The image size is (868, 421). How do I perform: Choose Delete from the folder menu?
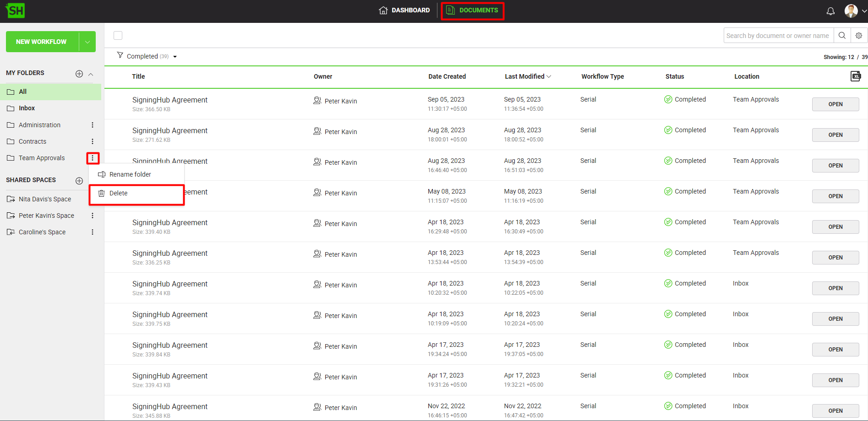(119, 194)
